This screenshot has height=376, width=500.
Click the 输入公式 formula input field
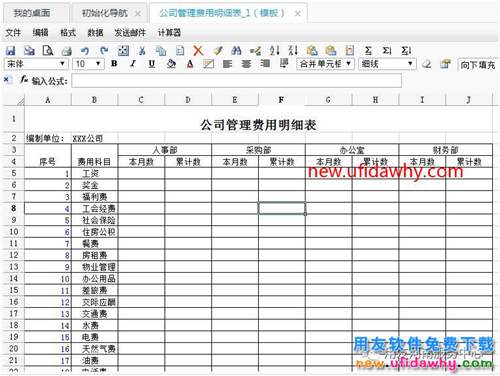pyautogui.click(x=236, y=81)
